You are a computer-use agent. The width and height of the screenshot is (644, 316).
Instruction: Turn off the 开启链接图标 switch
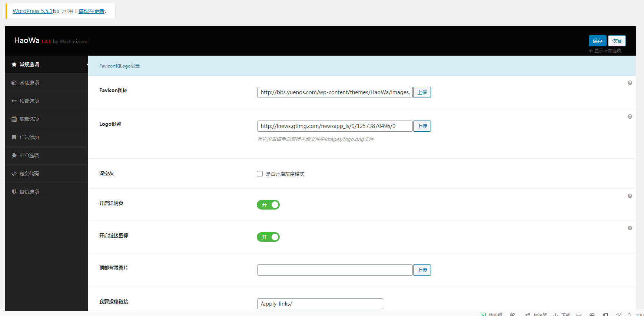pyautogui.click(x=268, y=237)
